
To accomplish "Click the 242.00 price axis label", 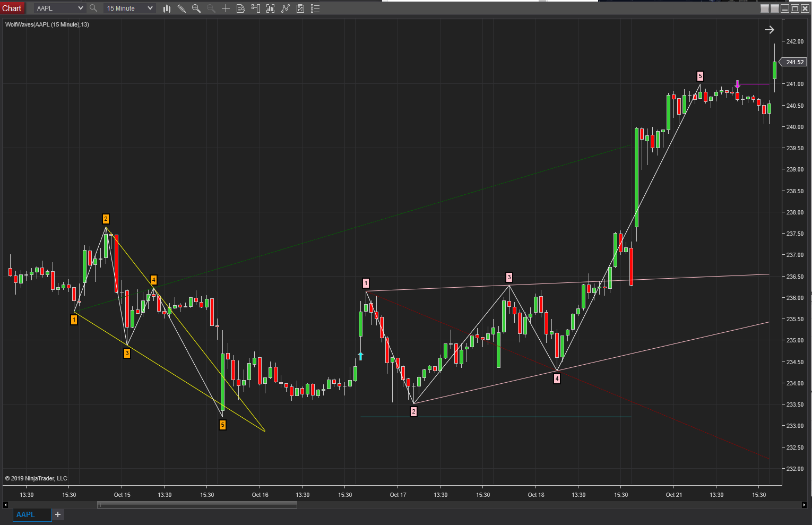I will pyautogui.click(x=794, y=41).
